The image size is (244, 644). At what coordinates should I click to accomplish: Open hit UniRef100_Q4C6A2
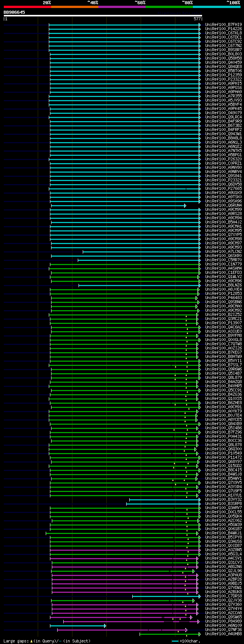(223, 327)
